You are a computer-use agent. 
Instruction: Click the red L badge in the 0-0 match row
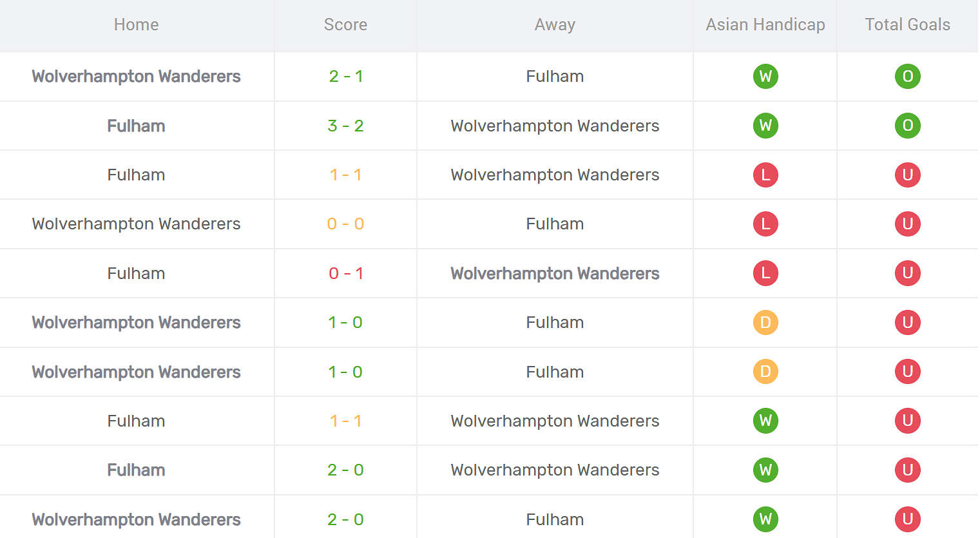coord(765,224)
